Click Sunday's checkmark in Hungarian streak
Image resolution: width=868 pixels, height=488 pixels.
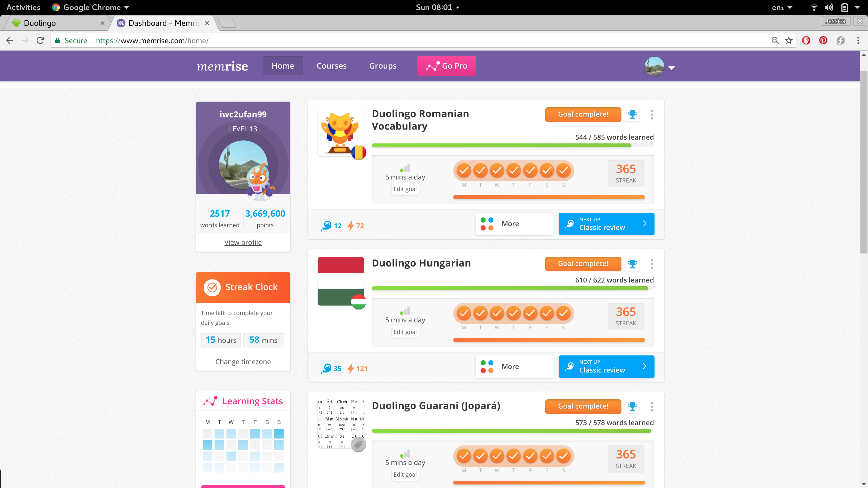pyautogui.click(x=563, y=313)
